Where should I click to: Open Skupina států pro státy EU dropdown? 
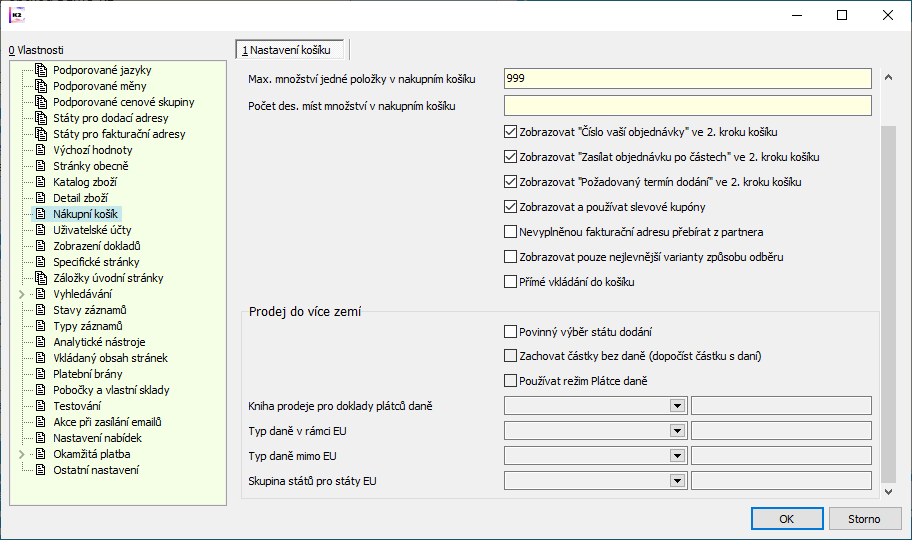click(677, 481)
